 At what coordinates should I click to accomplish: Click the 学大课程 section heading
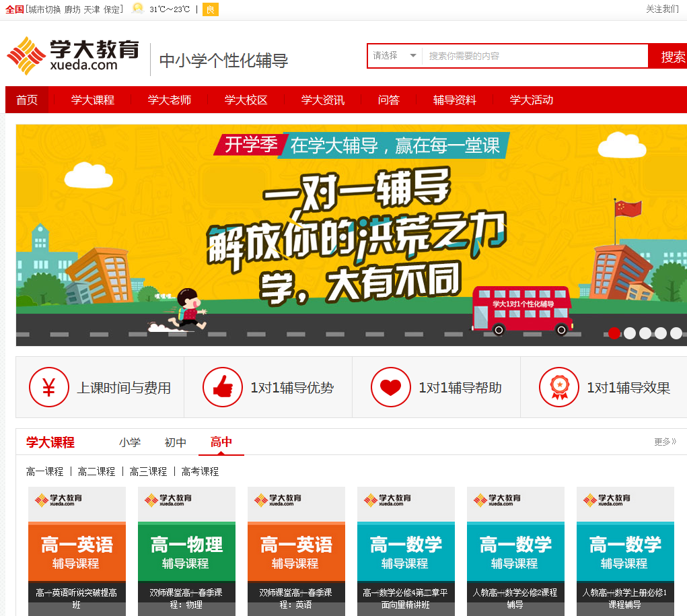click(50, 442)
